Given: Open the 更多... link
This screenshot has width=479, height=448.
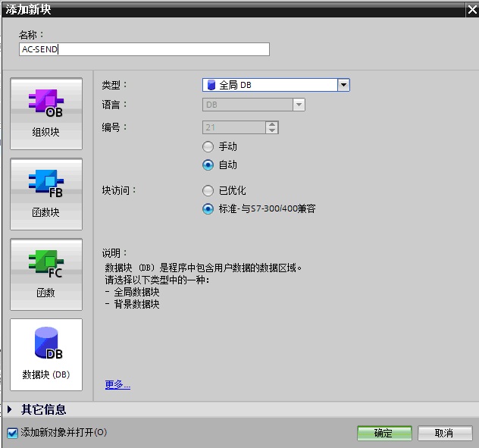Looking at the screenshot, I should click(x=117, y=384).
